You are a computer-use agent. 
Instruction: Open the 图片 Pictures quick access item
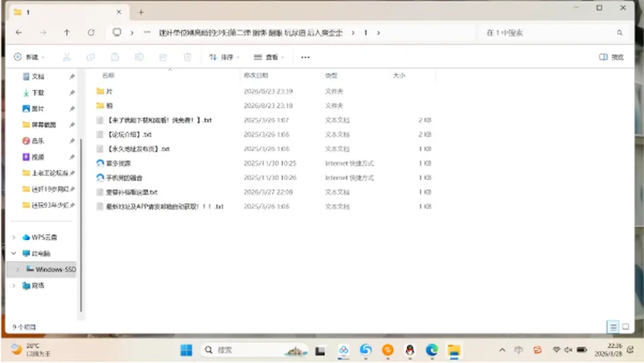(x=38, y=109)
